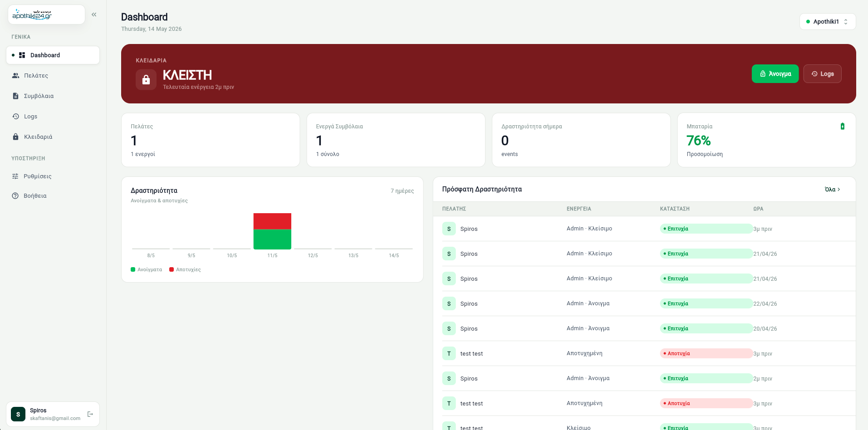Click the 14/5 chart axis label
868x430 pixels.
click(394, 256)
